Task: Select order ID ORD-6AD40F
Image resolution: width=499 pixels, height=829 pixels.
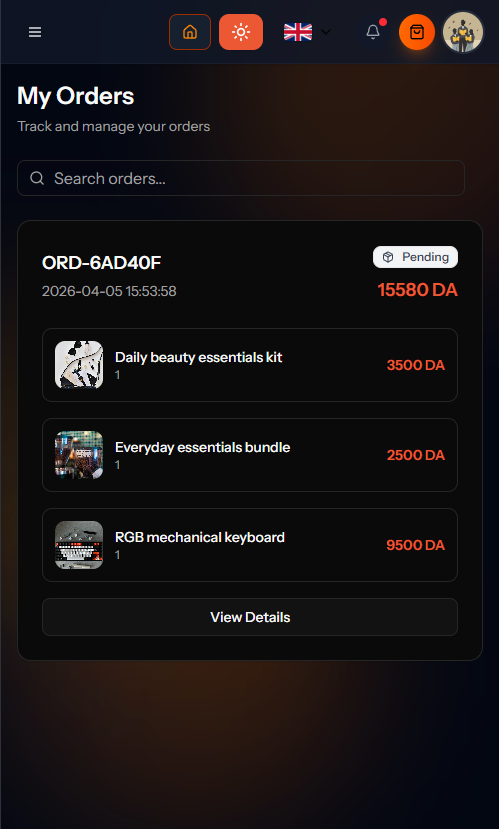Action: (101, 263)
